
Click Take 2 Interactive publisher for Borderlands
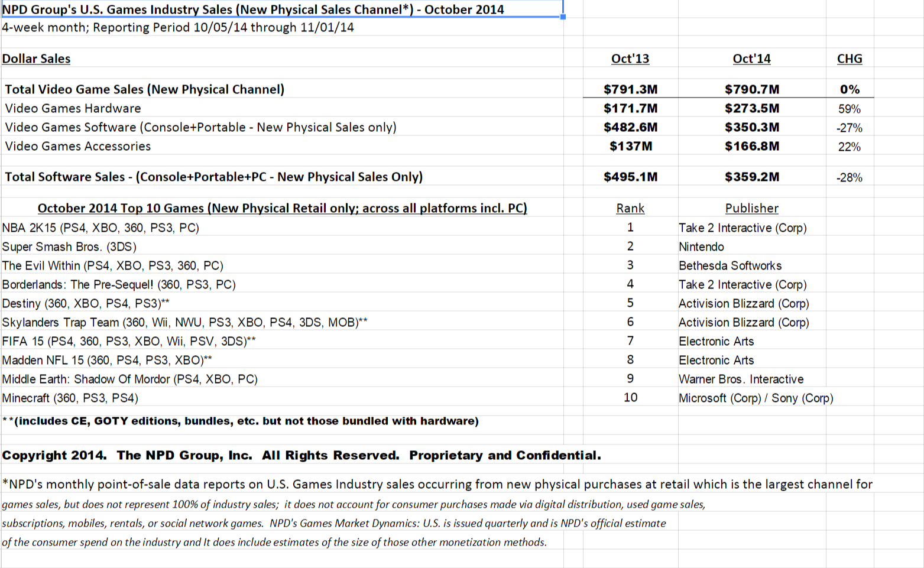tap(743, 284)
